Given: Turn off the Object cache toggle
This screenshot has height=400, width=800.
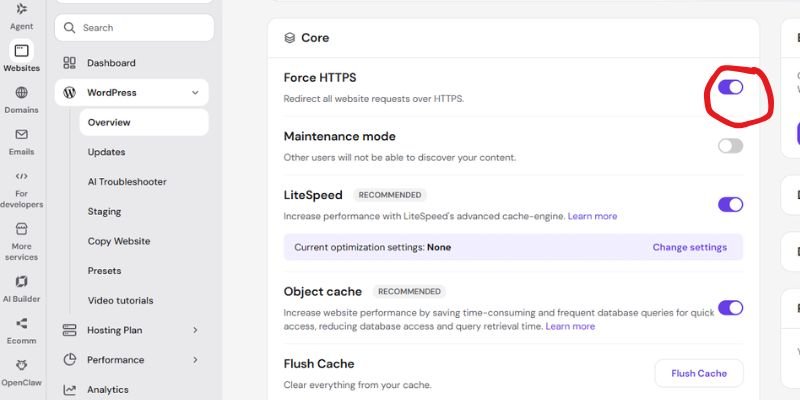Looking at the screenshot, I should [x=730, y=308].
